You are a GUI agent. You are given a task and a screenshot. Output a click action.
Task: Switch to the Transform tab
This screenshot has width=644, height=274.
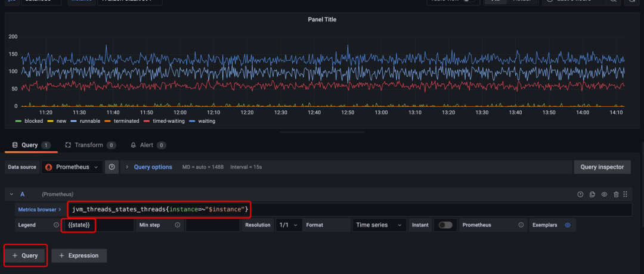[91, 145]
